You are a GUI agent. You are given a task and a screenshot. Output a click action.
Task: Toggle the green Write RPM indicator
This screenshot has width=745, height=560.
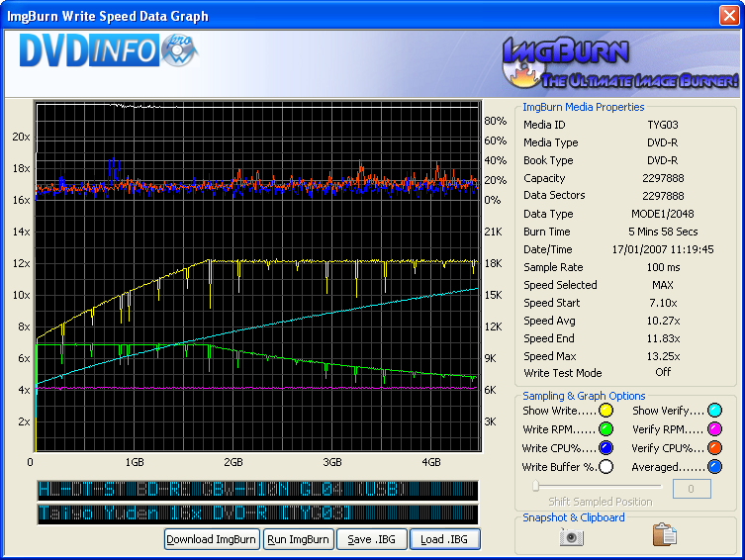(x=605, y=429)
